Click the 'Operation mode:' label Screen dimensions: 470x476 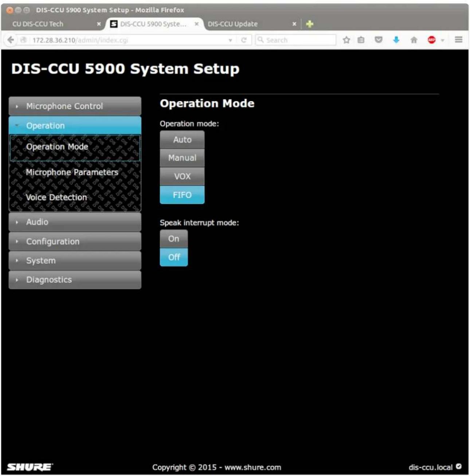[189, 124]
